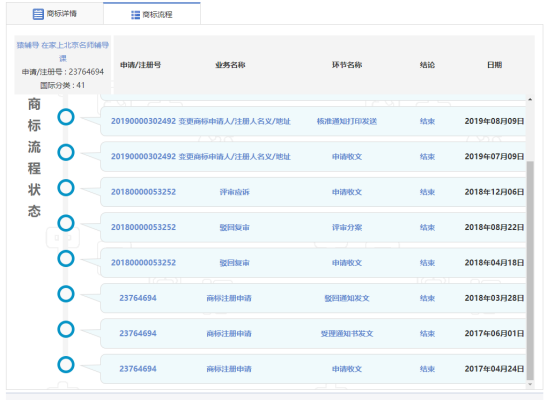Click the scrollbar down arrow
Screen dimensions: 554x400
click(530, 384)
